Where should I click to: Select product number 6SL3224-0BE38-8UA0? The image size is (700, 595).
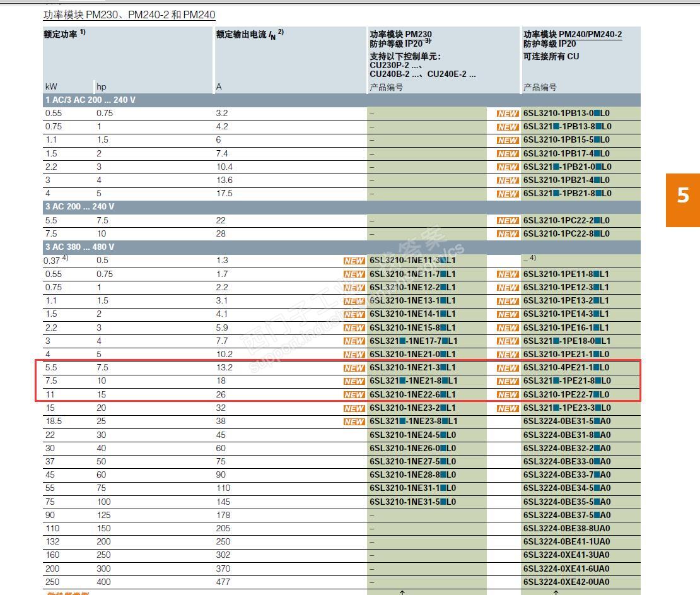pos(567,529)
